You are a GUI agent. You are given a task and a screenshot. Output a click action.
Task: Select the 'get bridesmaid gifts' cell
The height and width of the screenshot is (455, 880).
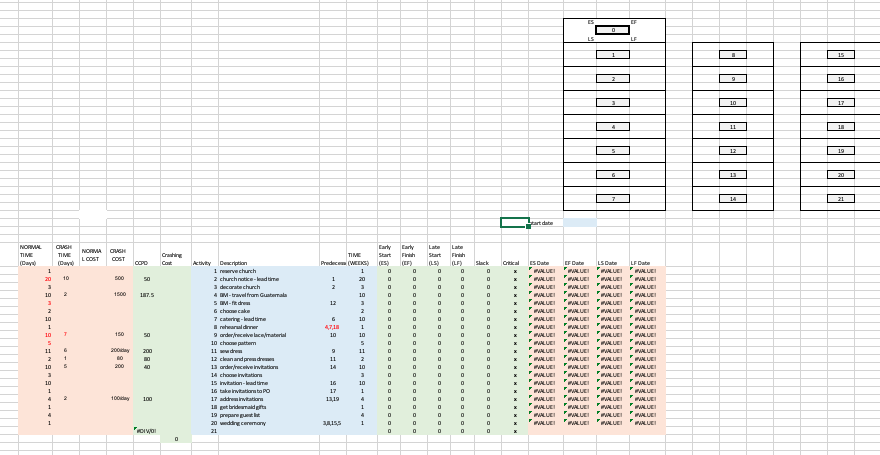click(x=269, y=407)
